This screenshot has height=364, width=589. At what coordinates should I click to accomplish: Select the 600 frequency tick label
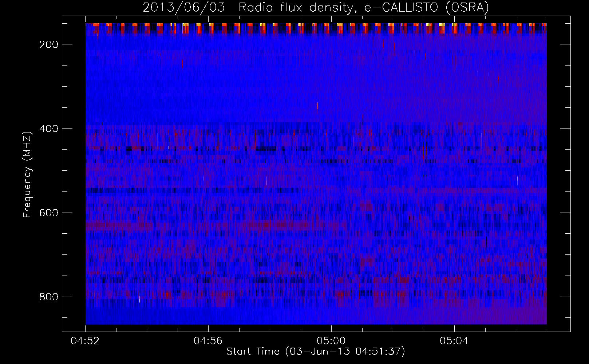[49, 213]
